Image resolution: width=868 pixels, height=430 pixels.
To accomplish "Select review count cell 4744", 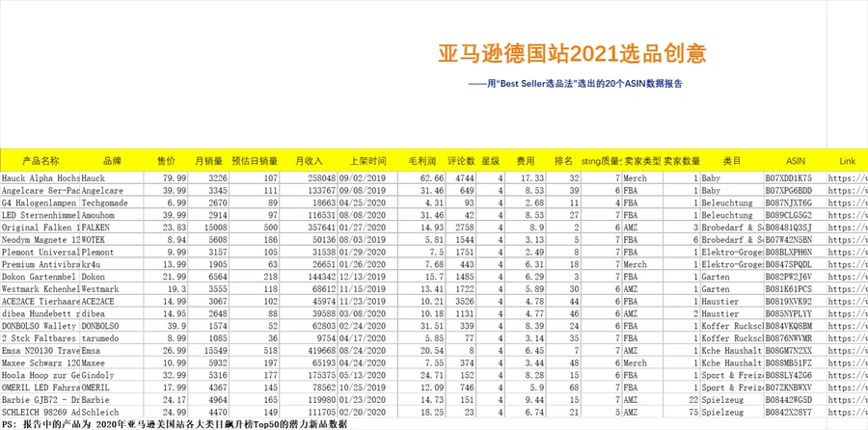I will [461, 178].
